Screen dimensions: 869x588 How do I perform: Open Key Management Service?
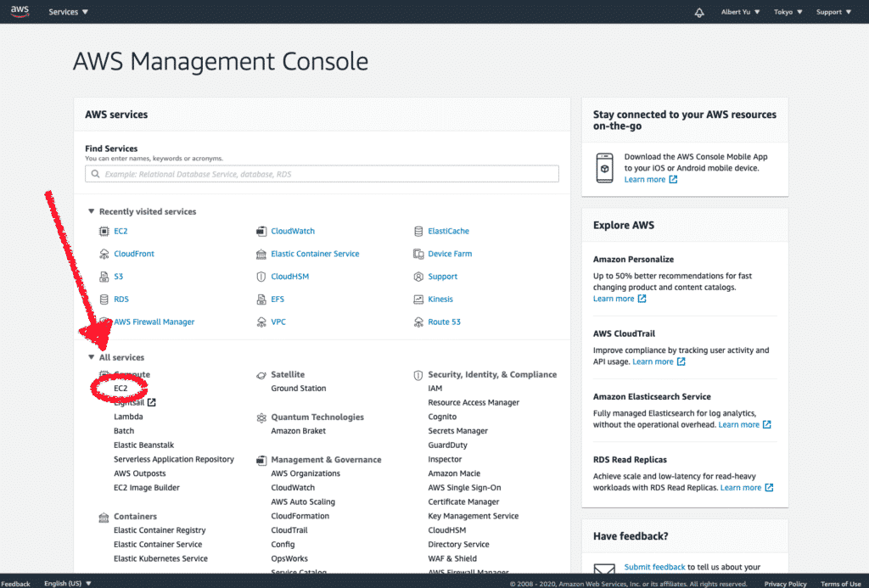click(474, 516)
